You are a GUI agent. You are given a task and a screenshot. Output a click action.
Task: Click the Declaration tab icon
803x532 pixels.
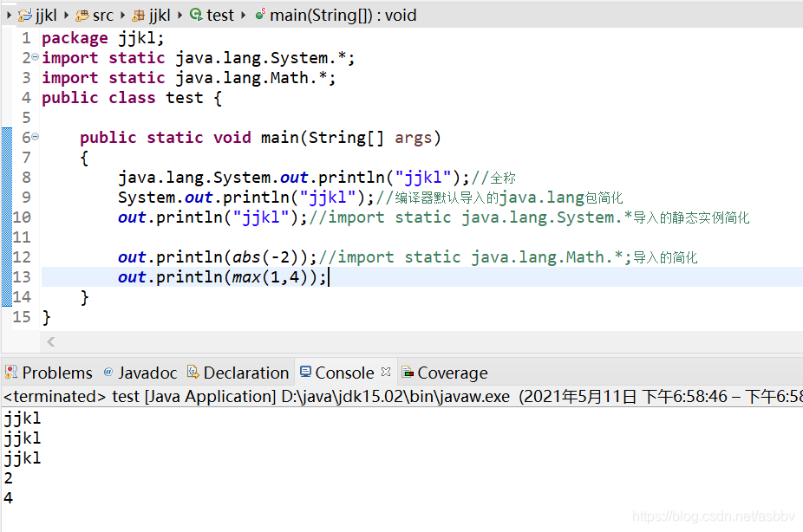[193, 372]
